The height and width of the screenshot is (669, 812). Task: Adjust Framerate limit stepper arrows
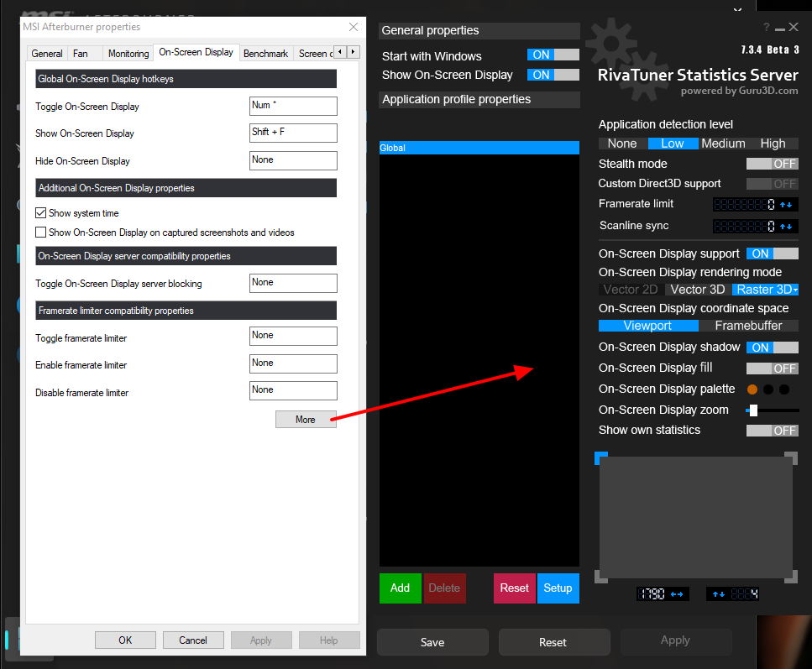point(786,205)
